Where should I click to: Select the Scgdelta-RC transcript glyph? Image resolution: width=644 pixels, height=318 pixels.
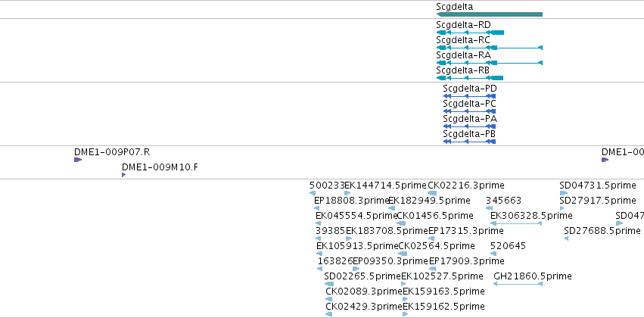tap(489, 48)
